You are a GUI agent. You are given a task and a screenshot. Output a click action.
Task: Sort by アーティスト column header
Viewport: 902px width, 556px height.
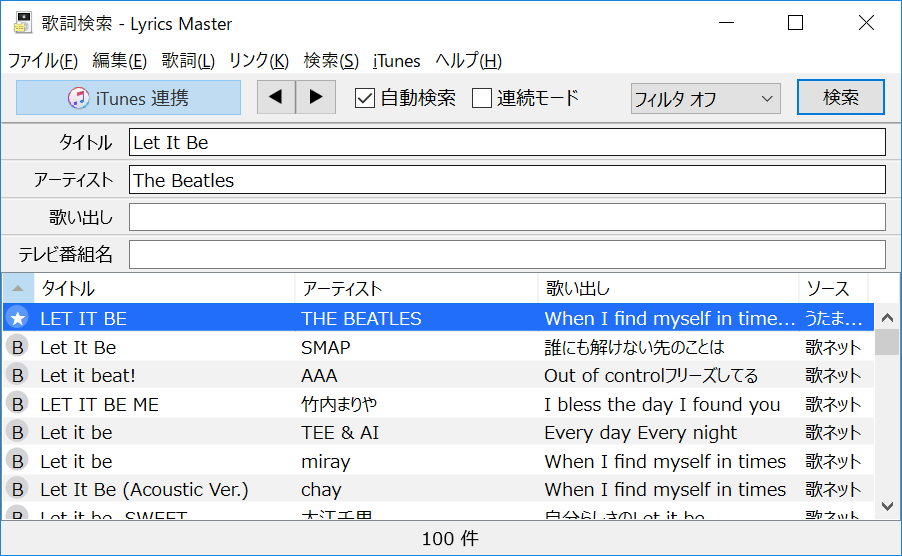pos(416,288)
